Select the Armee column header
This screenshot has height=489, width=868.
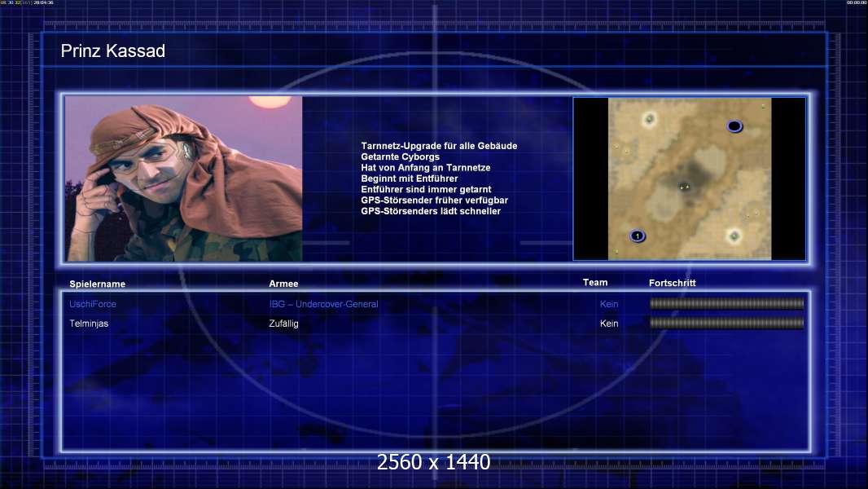point(283,284)
